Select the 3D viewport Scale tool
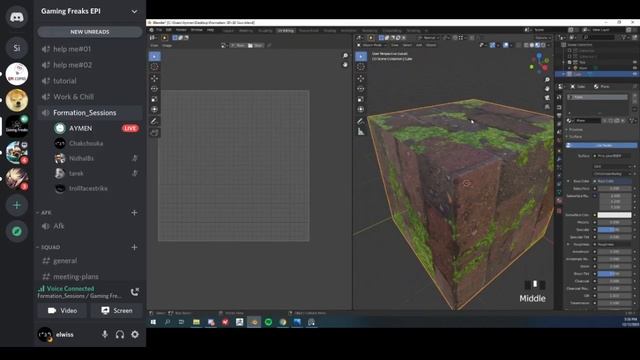 361,99
